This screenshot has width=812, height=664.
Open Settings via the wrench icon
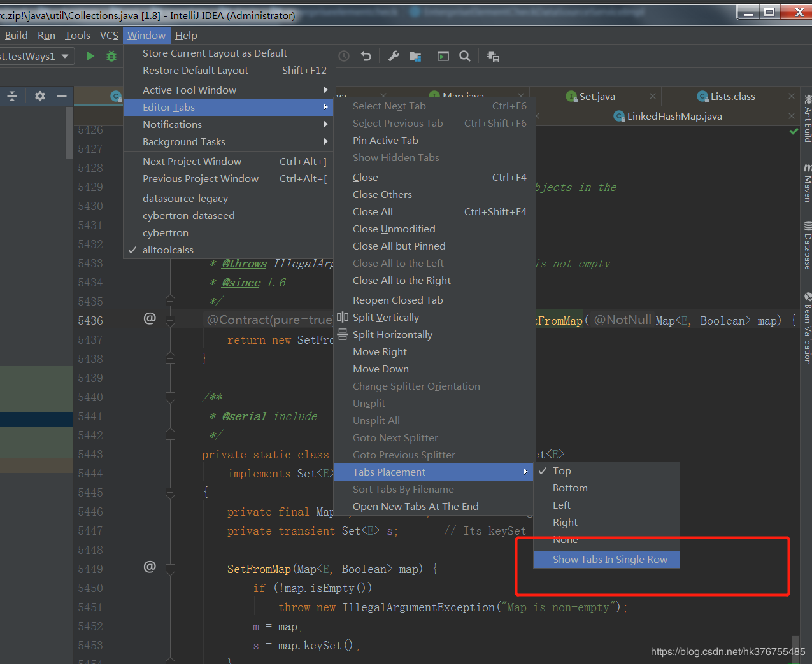(x=394, y=56)
